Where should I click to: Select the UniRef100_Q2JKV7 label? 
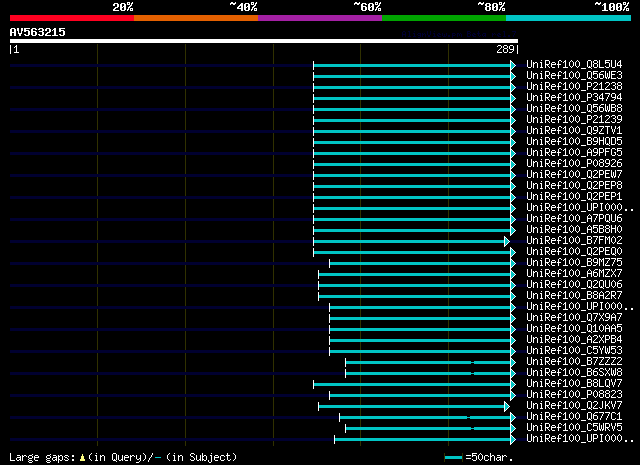click(x=574, y=406)
